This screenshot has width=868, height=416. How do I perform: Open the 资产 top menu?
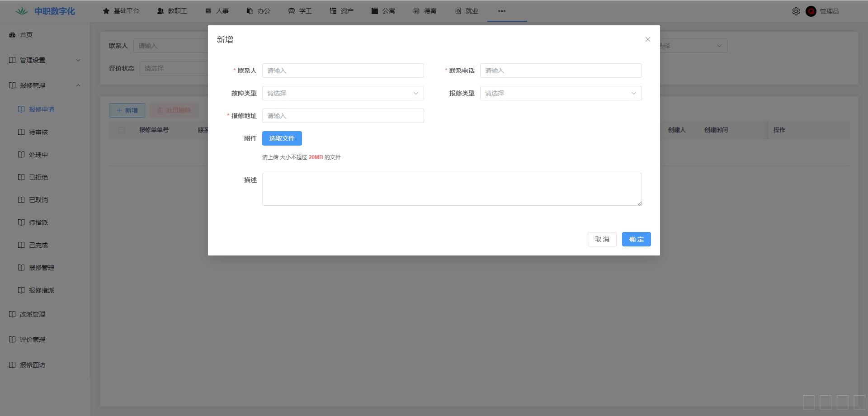(342, 11)
